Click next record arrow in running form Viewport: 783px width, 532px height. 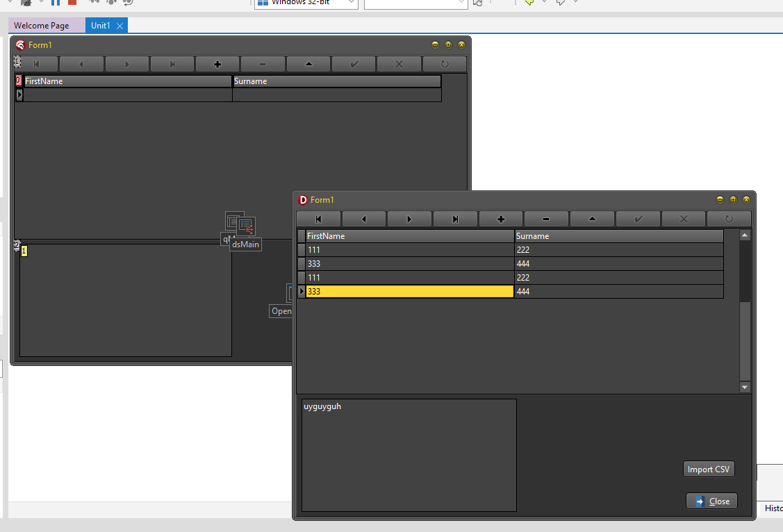(x=409, y=219)
